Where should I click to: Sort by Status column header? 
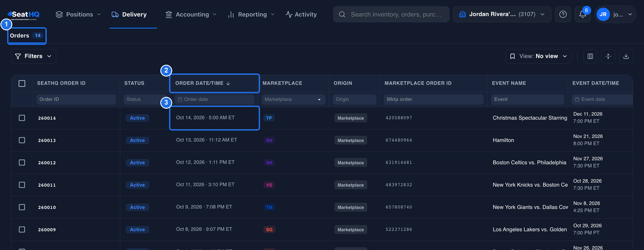(x=134, y=83)
